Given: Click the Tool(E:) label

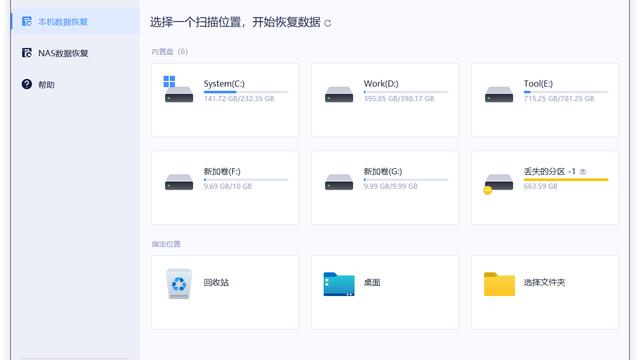Looking at the screenshot, I should click(x=538, y=84).
